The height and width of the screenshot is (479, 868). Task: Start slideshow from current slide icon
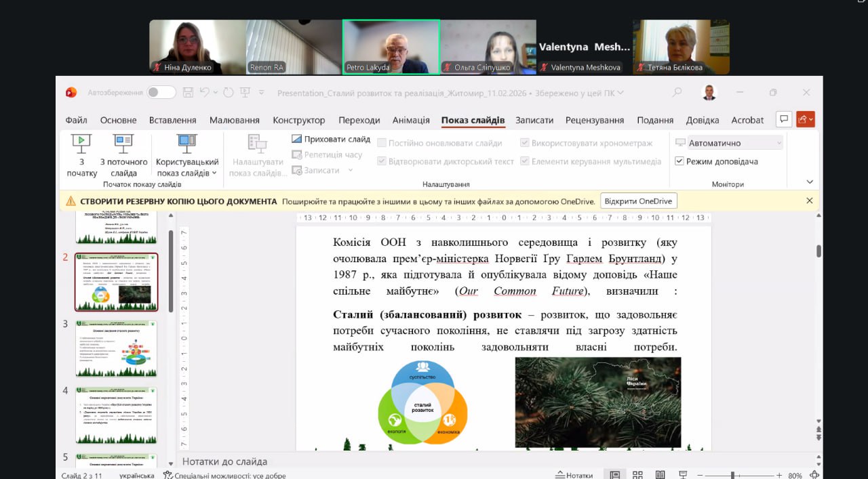click(x=123, y=143)
